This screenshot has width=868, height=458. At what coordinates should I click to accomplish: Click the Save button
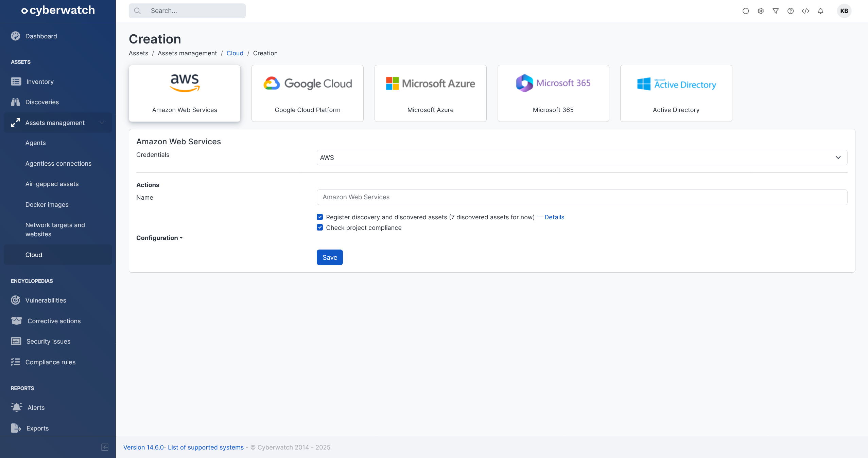click(330, 257)
